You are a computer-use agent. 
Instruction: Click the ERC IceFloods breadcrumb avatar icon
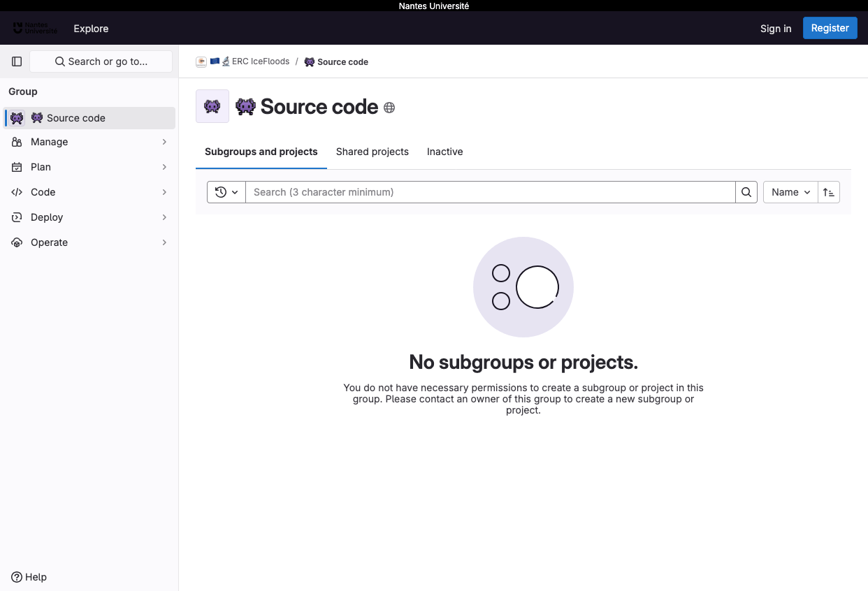201,61
